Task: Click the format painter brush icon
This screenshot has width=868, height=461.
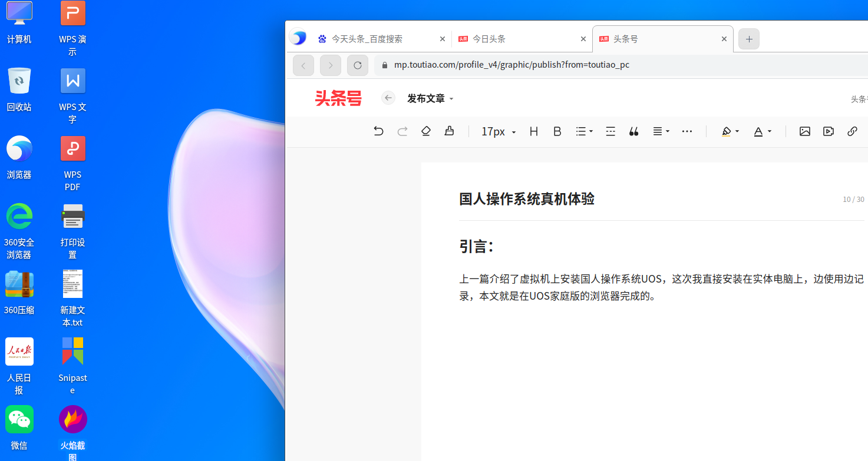Action: (450, 131)
